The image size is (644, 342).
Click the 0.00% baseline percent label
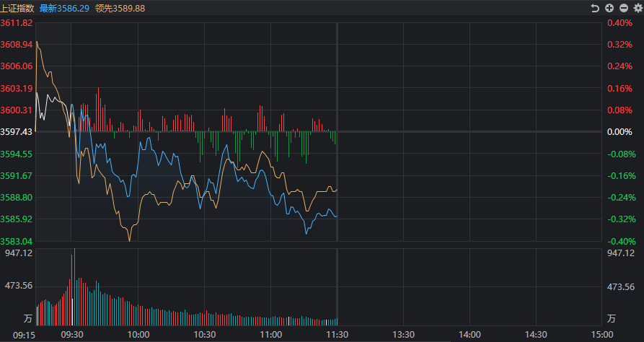pos(619,132)
